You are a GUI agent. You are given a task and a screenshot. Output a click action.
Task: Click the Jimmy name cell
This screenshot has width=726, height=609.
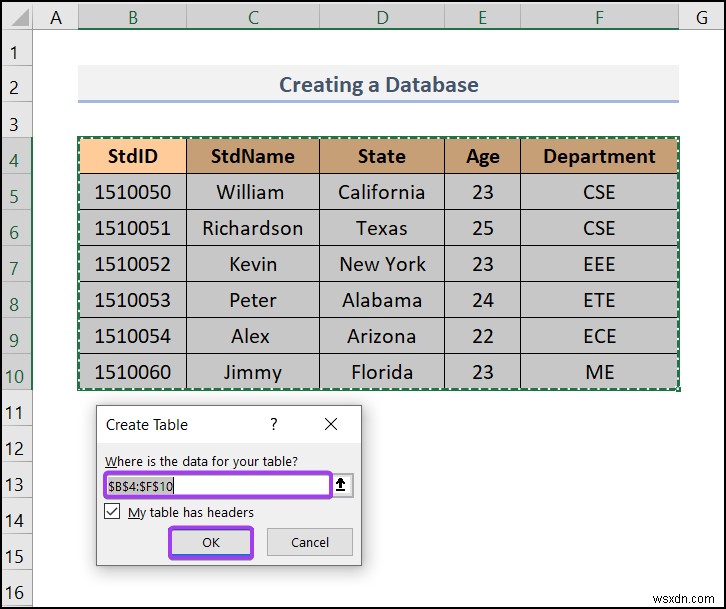[253, 372]
